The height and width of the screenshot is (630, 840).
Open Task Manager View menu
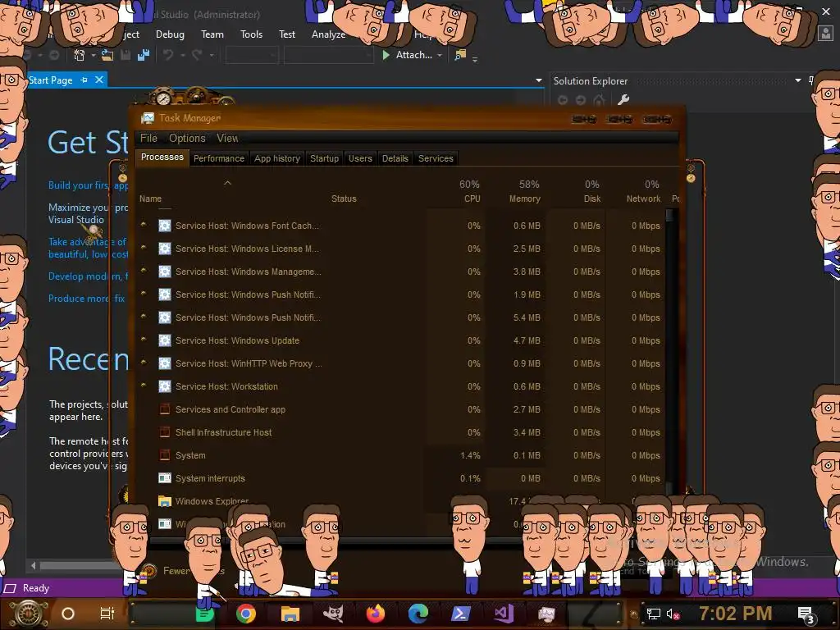click(x=227, y=138)
